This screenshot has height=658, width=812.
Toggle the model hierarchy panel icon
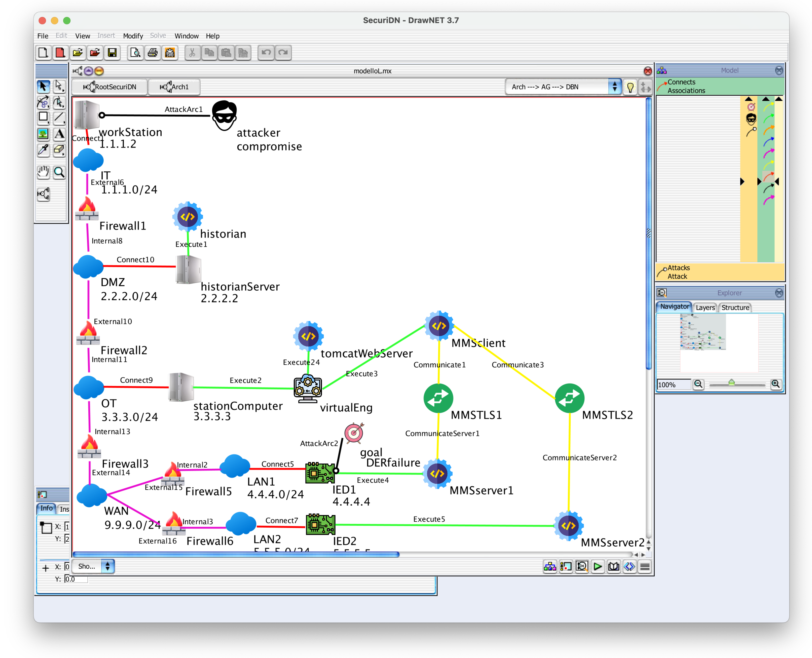pyautogui.click(x=550, y=566)
